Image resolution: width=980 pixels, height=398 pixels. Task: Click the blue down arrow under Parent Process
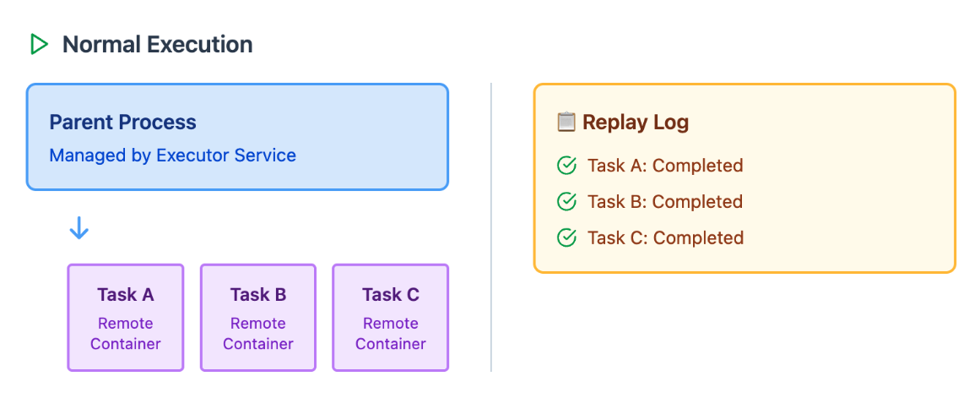pyautogui.click(x=79, y=228)
